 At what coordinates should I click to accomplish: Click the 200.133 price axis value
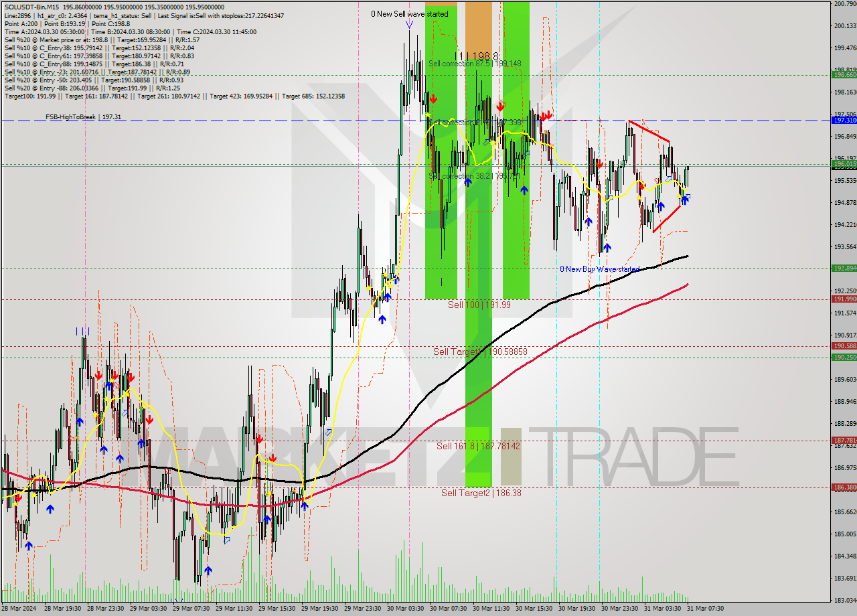(845, 25)
